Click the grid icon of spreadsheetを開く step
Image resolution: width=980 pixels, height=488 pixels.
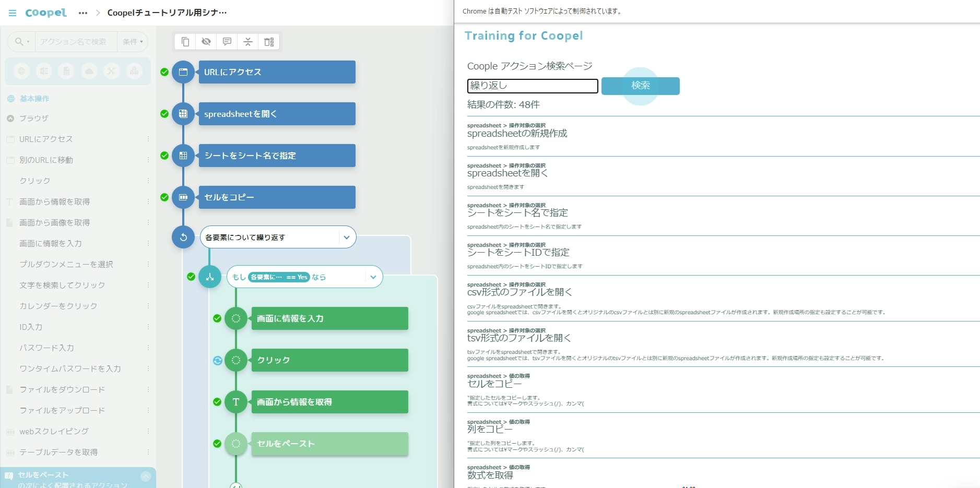tap(183, 114)
